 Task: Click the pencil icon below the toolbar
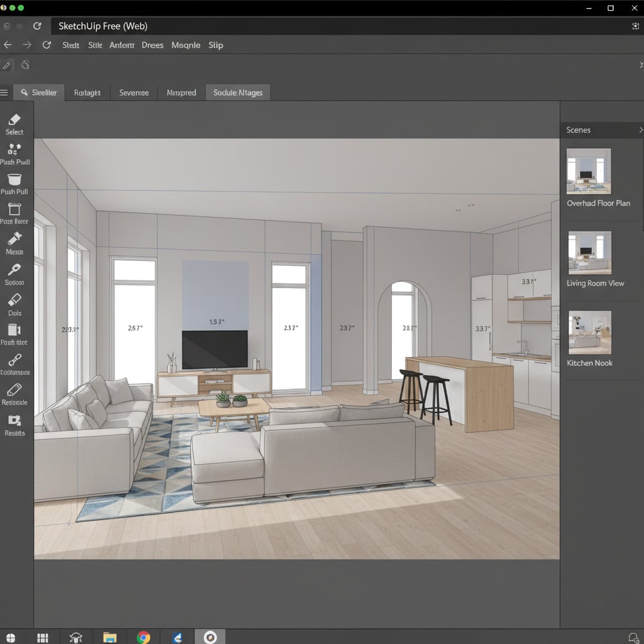tap(6, 65)
